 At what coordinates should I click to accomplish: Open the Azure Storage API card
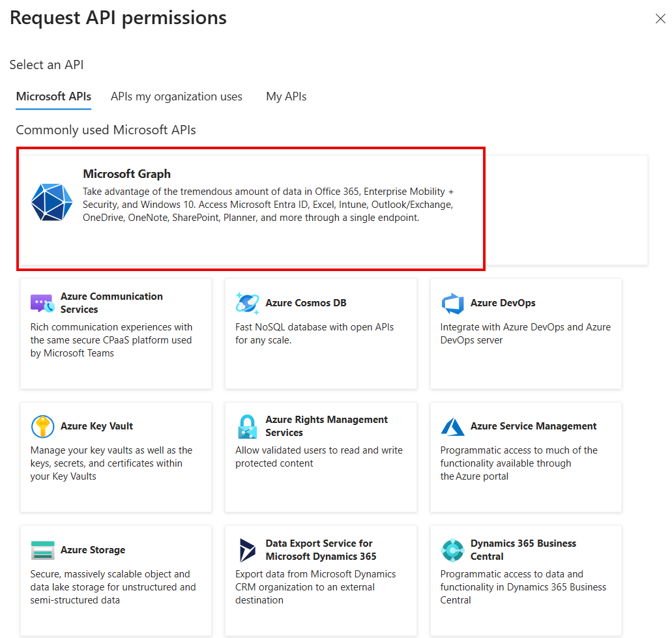[x=116, y=580]
